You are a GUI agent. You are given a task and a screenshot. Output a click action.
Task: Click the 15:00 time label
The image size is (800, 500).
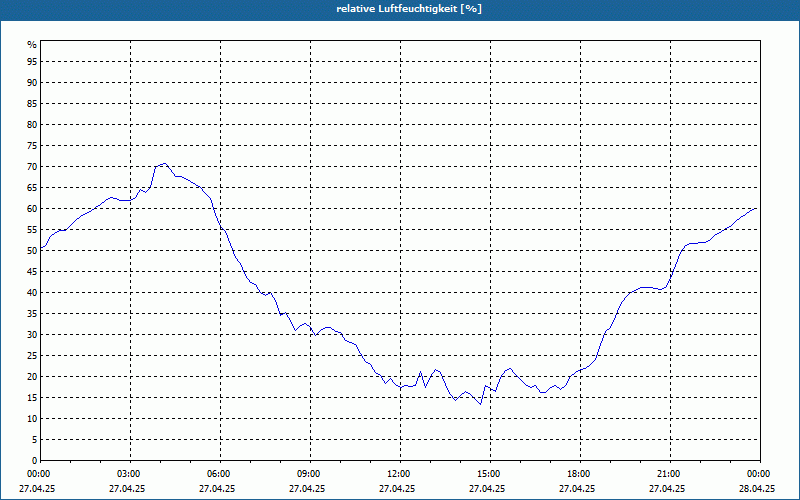coord(487,474)
